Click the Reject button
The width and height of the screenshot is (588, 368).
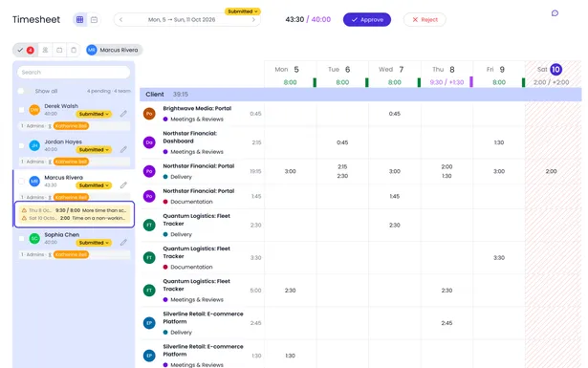[x=425, y=19]
